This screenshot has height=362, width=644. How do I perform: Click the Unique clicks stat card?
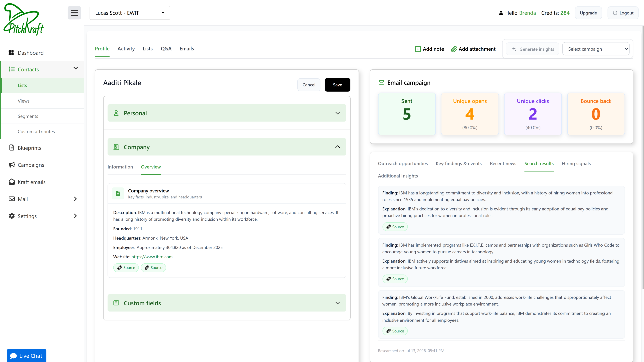click(x=533, y=114)
